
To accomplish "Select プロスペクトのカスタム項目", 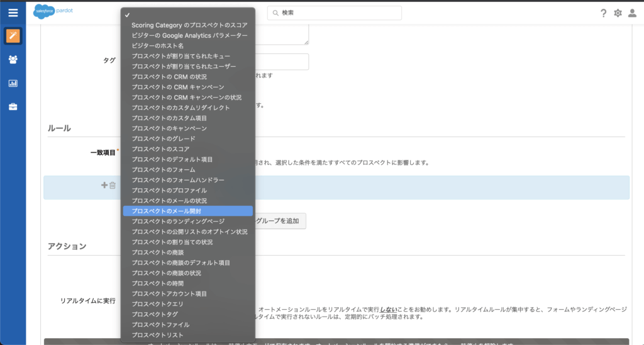I will (x=187, y=118).
